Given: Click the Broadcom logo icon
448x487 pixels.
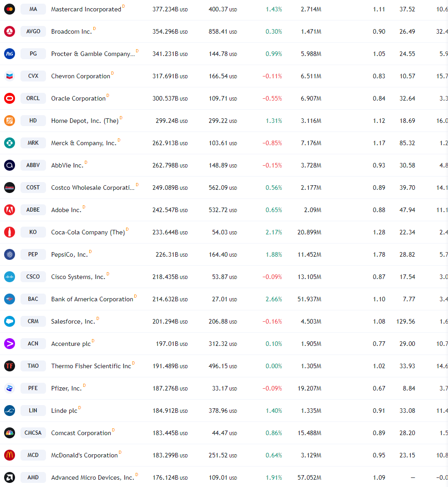Looking at the screenshot, I should (10, 31).
